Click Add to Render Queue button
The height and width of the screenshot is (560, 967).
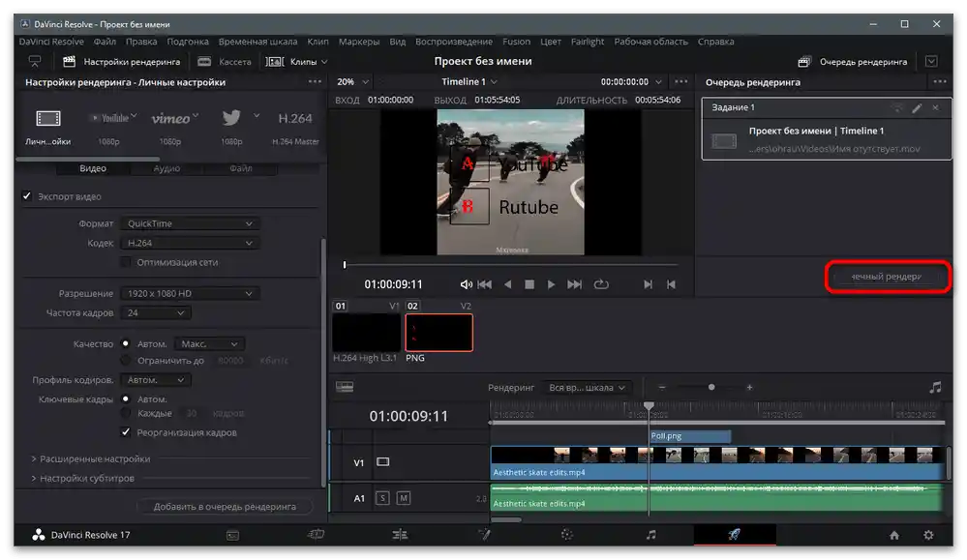(x=225, y=507)
